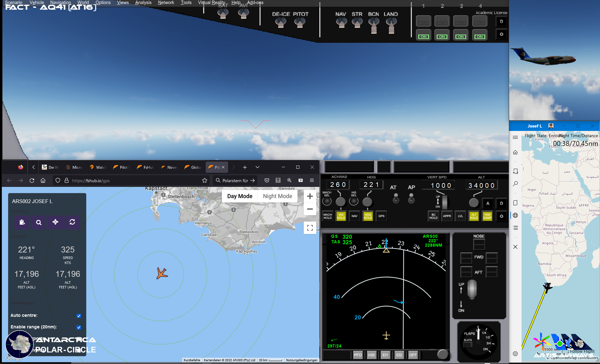Viewport: 600px width, 364px height.
Task: Click the tracking protection shield icon
Action: (x=58, y=180)
